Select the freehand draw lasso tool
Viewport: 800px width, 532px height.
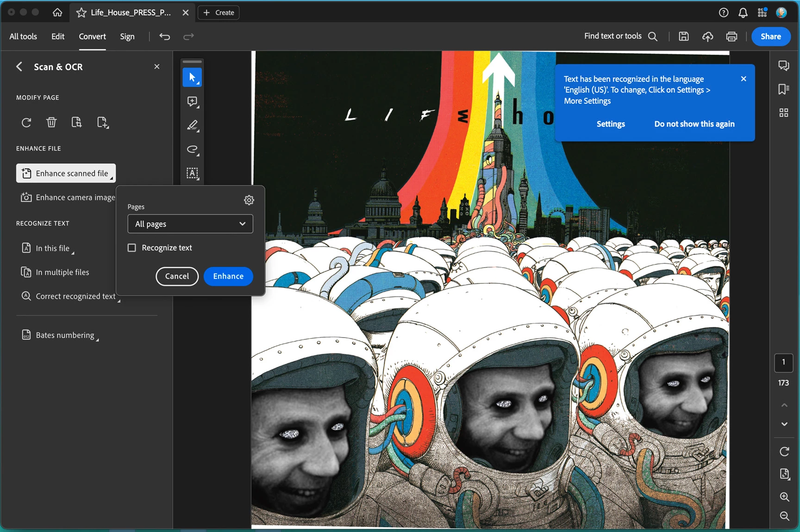[x=192, y=150]
